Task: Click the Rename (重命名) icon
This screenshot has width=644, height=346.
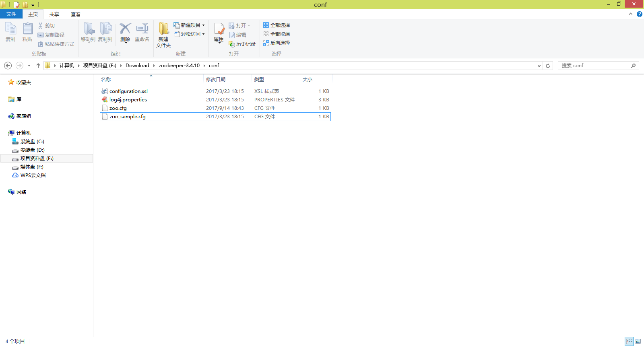Action: (x=142, y=29)
